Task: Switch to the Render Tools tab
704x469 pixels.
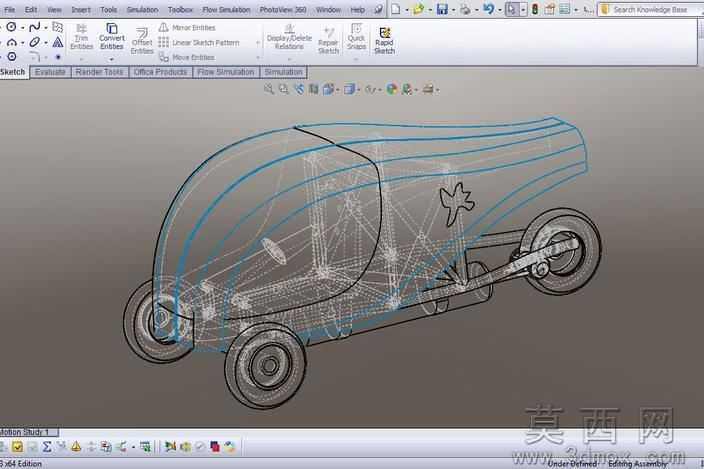Action: point(100,72)
